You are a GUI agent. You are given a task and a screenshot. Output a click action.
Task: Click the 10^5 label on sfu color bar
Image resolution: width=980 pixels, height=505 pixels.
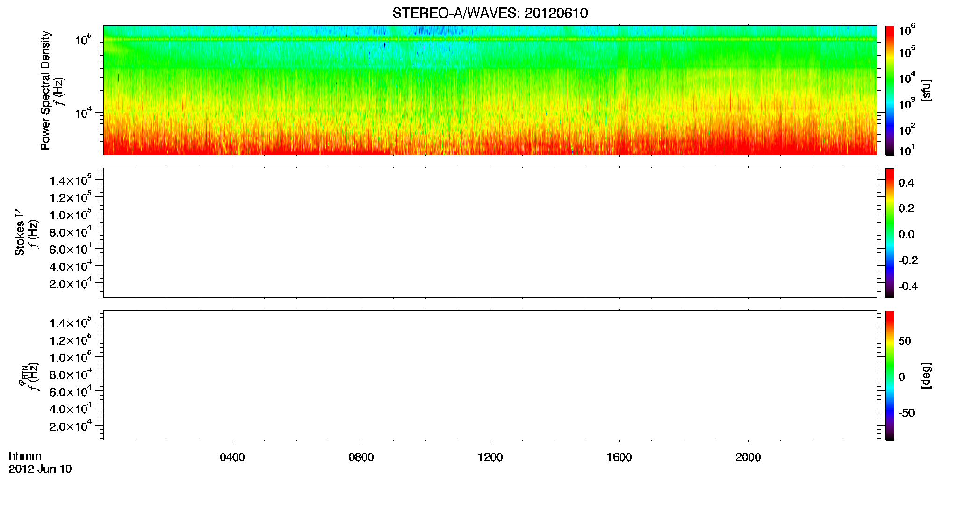907,52
